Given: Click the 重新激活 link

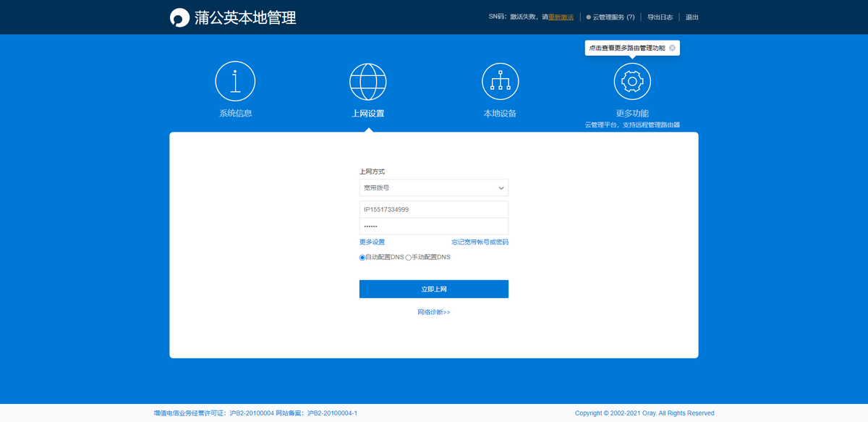Looking at the screenshot, I should pyautogui.click(x=561, y=17).
